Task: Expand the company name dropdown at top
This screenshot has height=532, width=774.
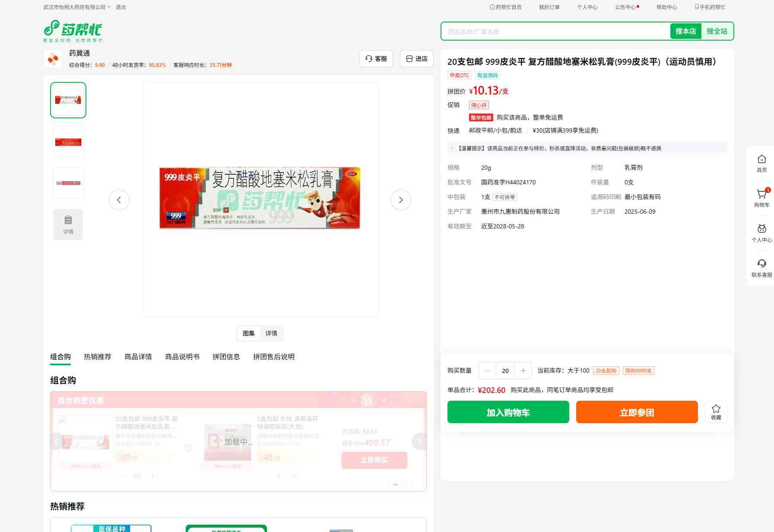Action: point(108,7)
